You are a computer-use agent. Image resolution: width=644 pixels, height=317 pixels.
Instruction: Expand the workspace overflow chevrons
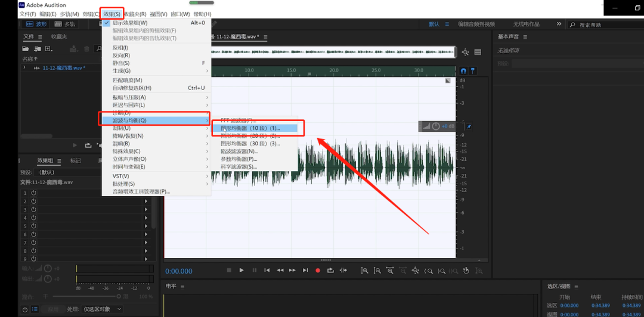click(x=559, y=24)
